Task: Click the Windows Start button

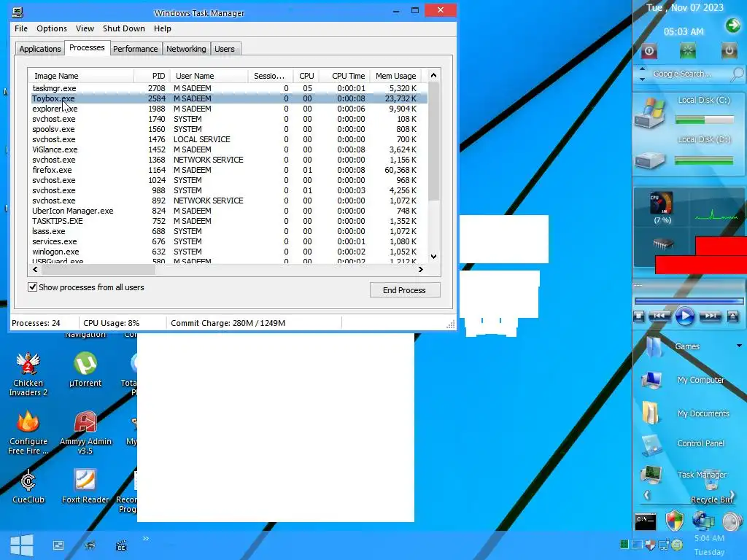Action: (x=22, y=545)
